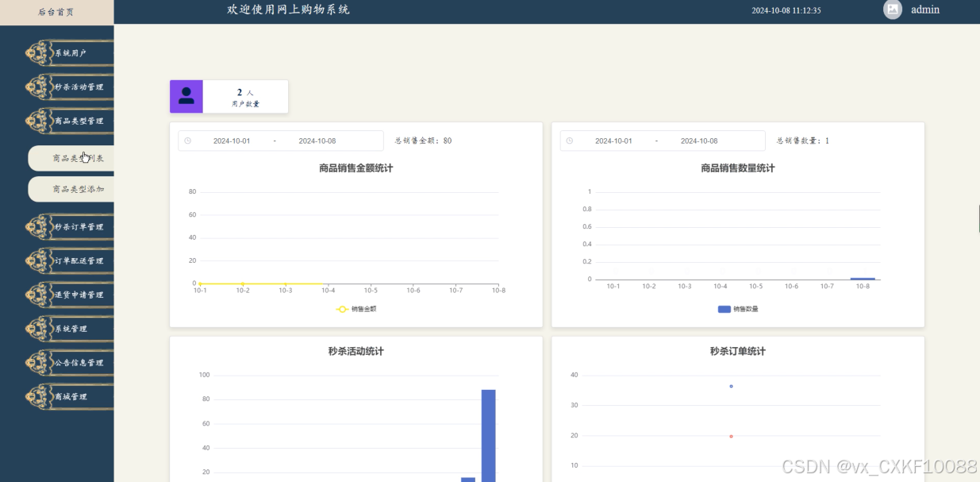
Task: Click the ornament icon beside 商城管理
Action: pyautogui.click(x=40, y=397)
